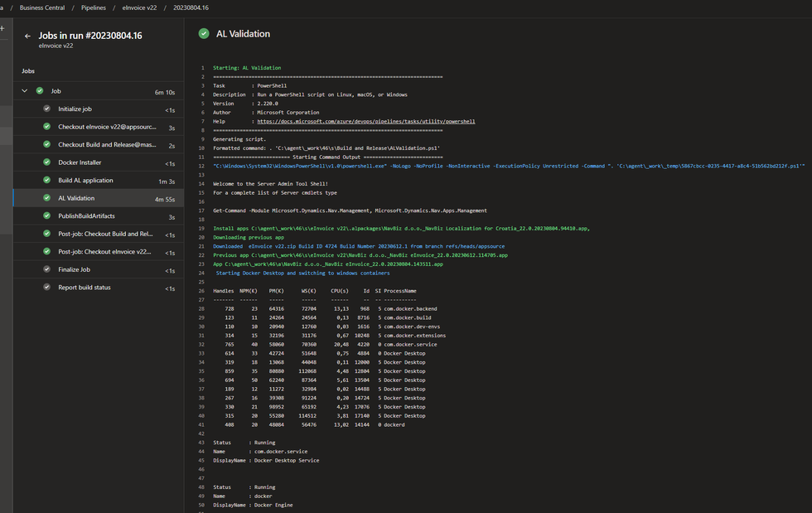This screenshot has height=513, width=812.
Task: Click the log line Generating script.
Action: 239,139
